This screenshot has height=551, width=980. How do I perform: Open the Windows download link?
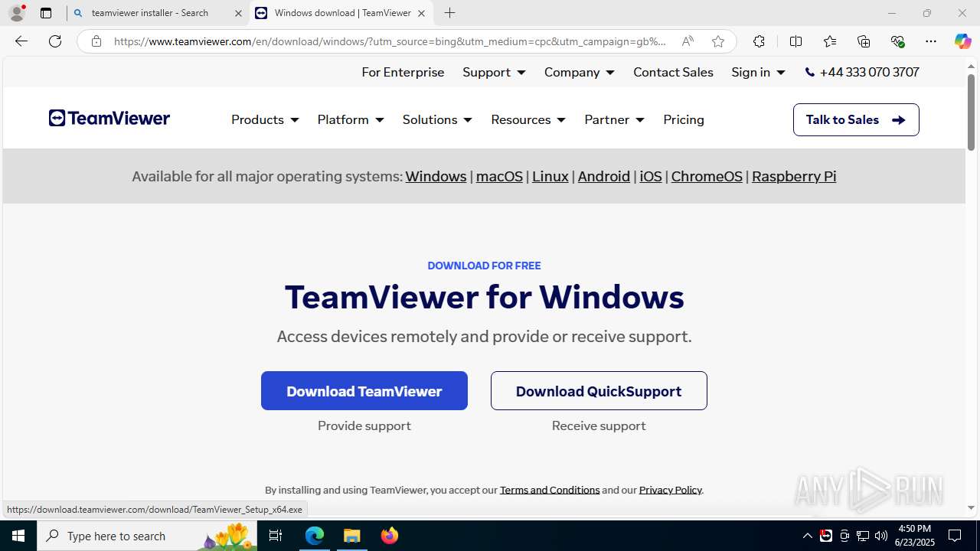[x=436, y=176]
